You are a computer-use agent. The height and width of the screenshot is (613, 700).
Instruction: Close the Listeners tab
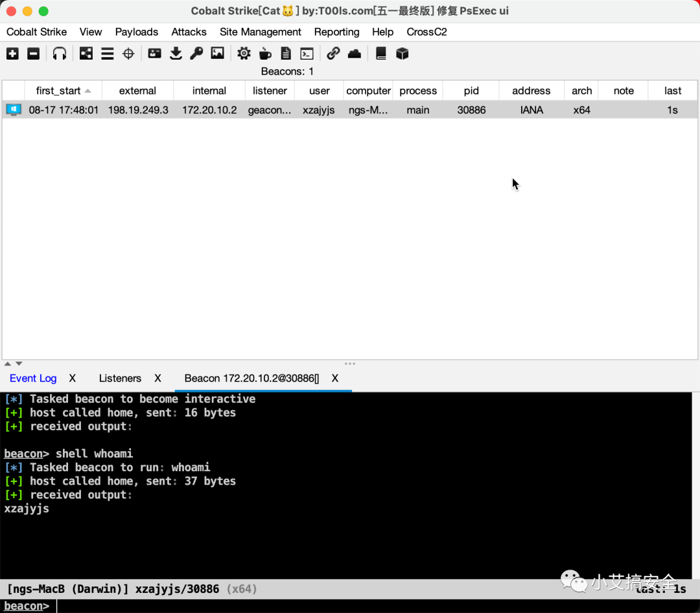click(x=157, y=378)
